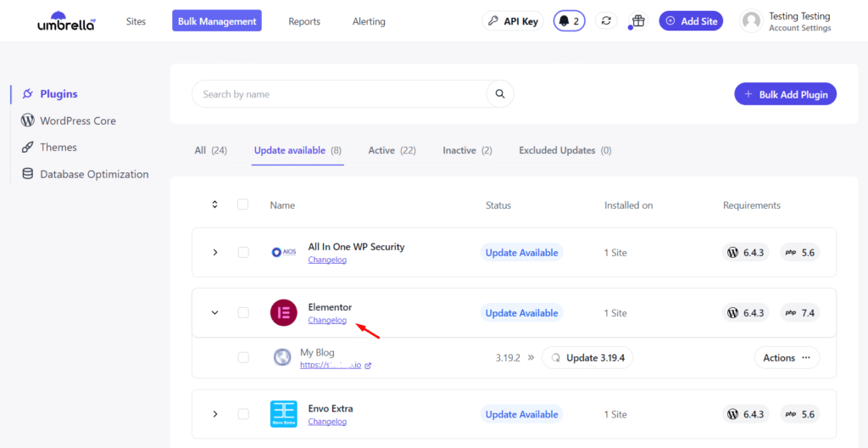Open the My Blog site URL link
Image resolution: width=868 pixels, height=448 pixels.
[x=331, y=366]
